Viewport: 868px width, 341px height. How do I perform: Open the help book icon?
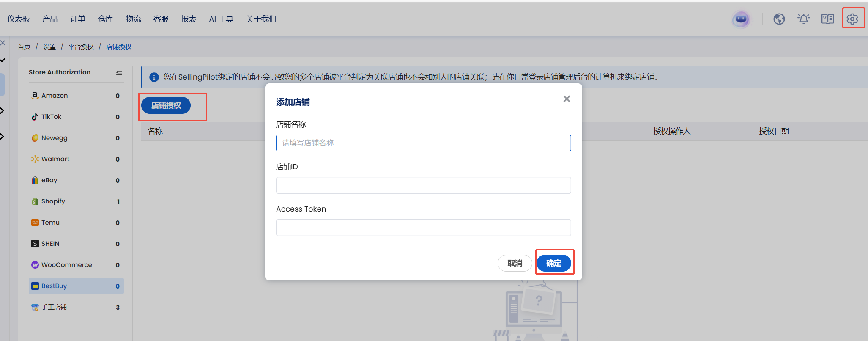tap(828, 19)
